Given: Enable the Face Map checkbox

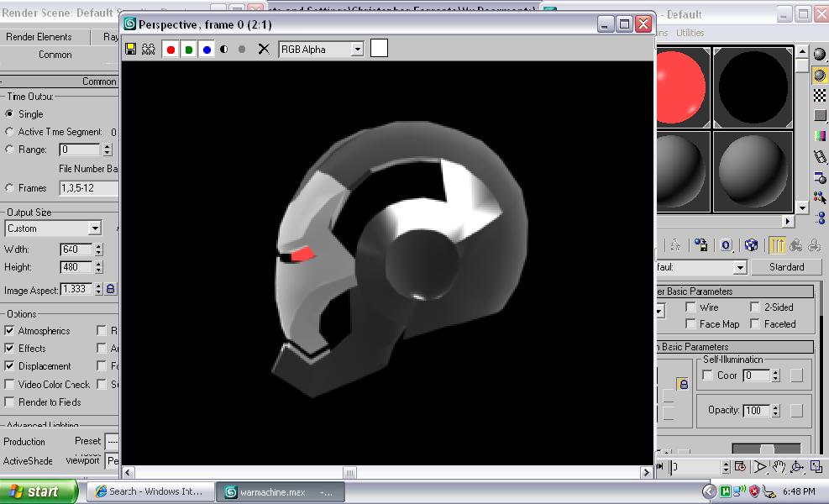Looking at the screenshot, I should click(690, 323).
